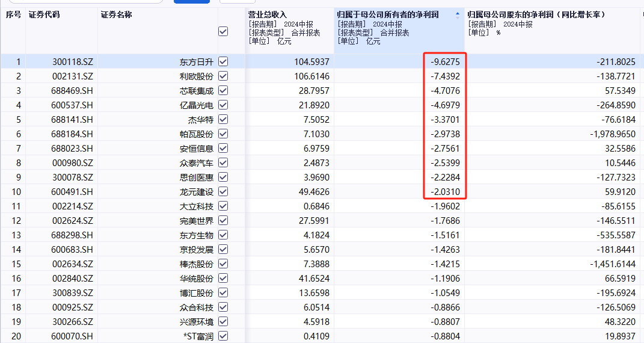Select stock code 300118.SZ
Viewport: 644px width, 343px height.
73,62
